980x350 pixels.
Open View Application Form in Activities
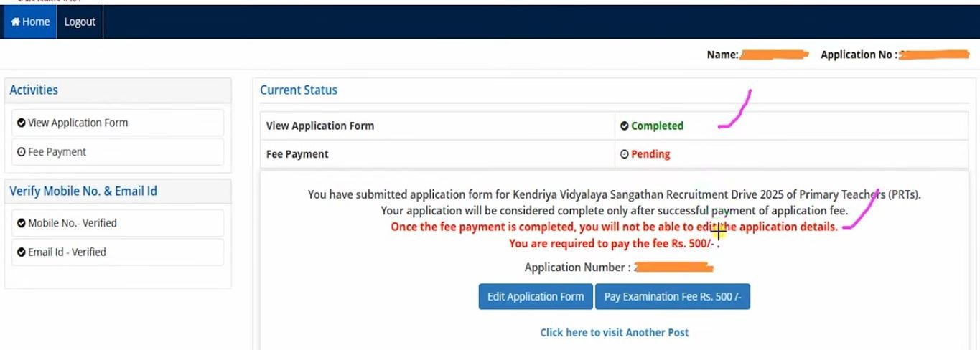pyautogui.click(x=78, y=123)
